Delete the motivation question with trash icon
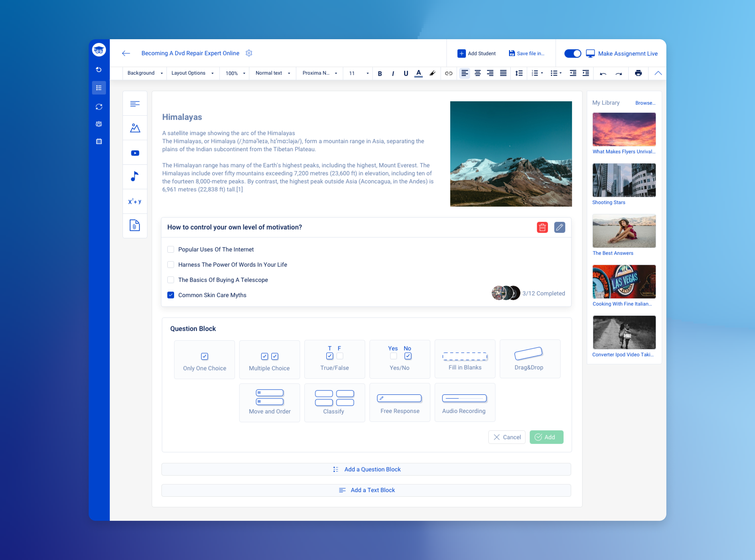This screenshot has height=560, width=755. click(542, 227)
